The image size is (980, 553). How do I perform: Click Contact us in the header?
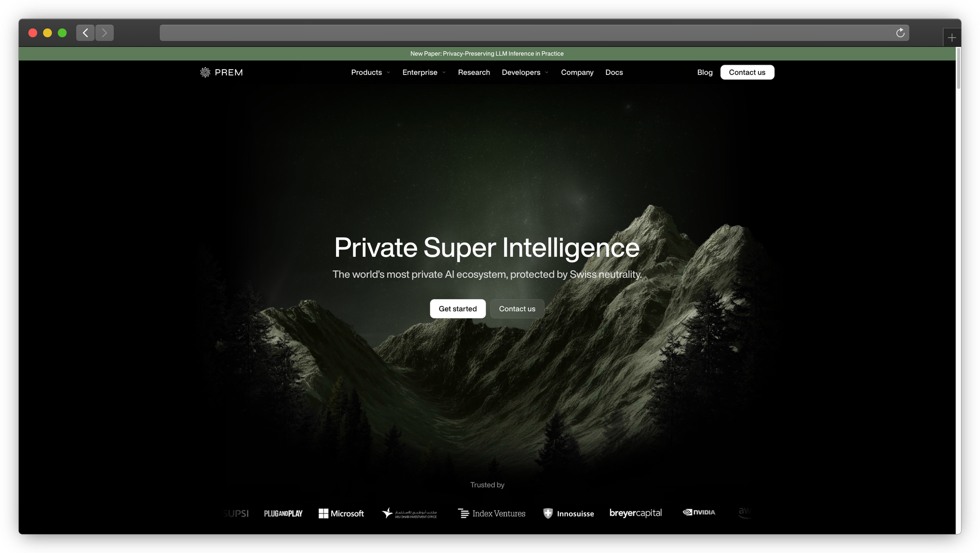click(747, 73)
